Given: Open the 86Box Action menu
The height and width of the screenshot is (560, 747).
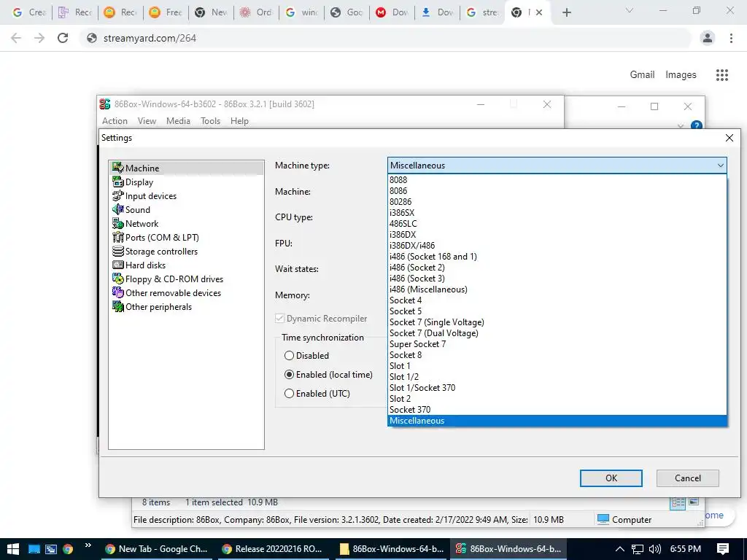Looking at the screenshot, I should tap(115, 121).
